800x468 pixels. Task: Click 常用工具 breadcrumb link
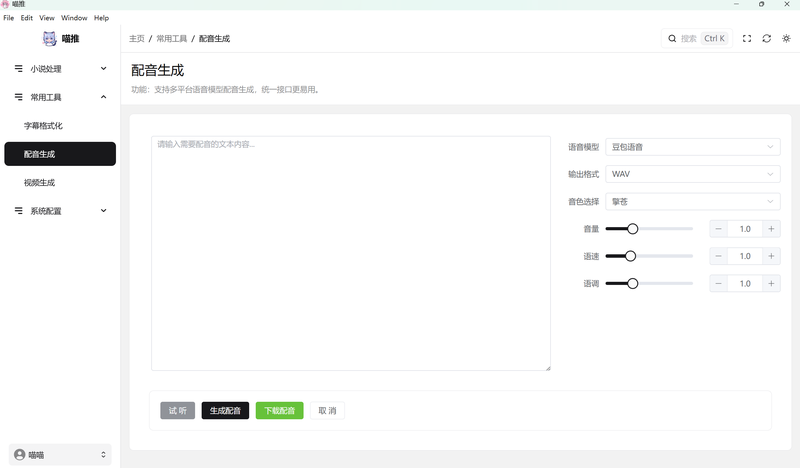point(171,39)
